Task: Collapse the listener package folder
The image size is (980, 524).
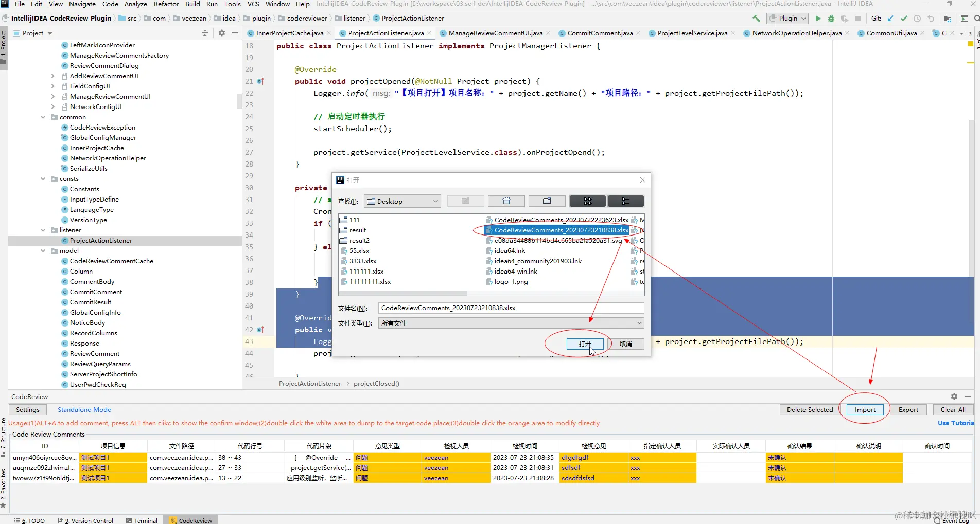Action: 43,230
